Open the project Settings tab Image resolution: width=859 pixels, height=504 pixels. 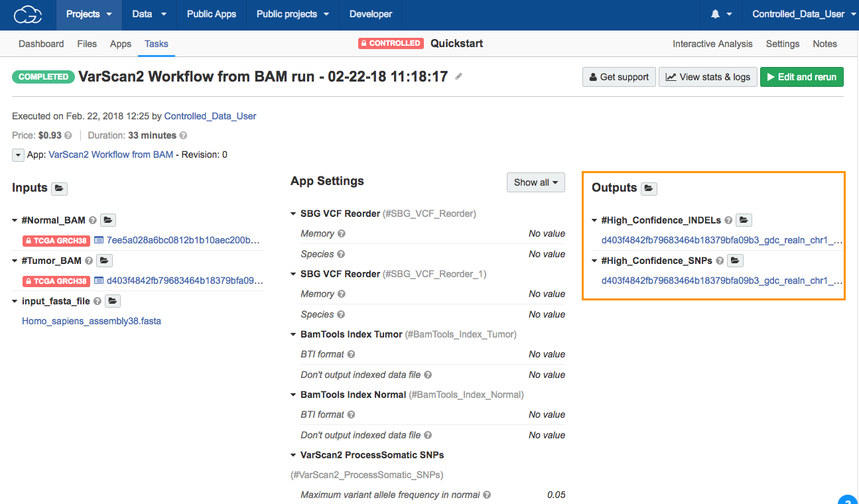click(x=783, y=44)
